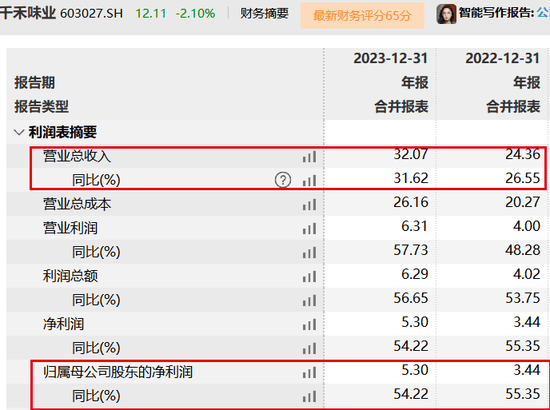This screenshot has height=410, width=550.
Task: Click help question mark beside 同比(%)
Action: pos(283,180)
